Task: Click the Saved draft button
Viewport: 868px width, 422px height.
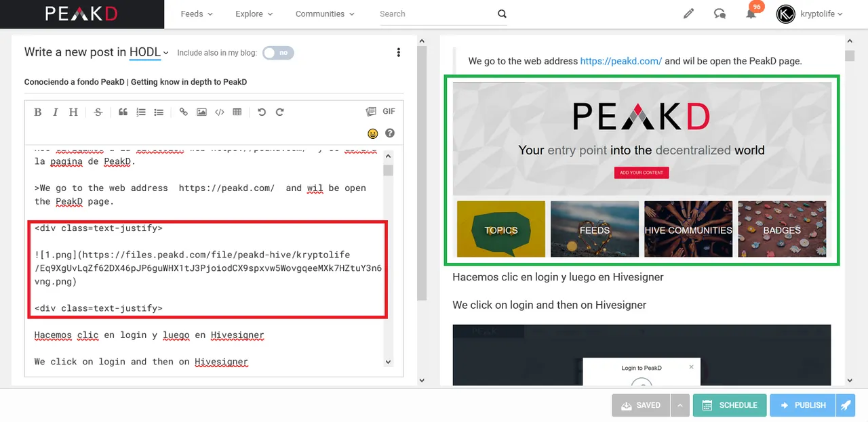Action: coord(641,405)
